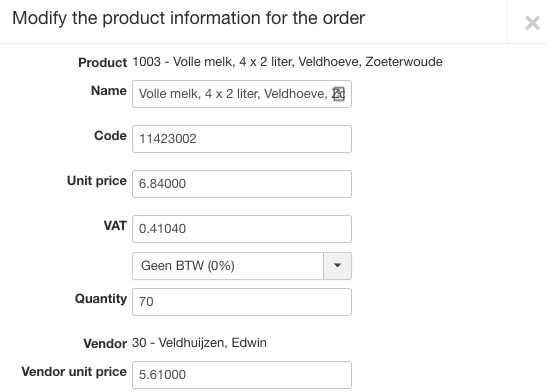The image size is (547, 392).
Task: Click the caret arrow button beside Geen BTW
Action: click(x=337, y=266)
